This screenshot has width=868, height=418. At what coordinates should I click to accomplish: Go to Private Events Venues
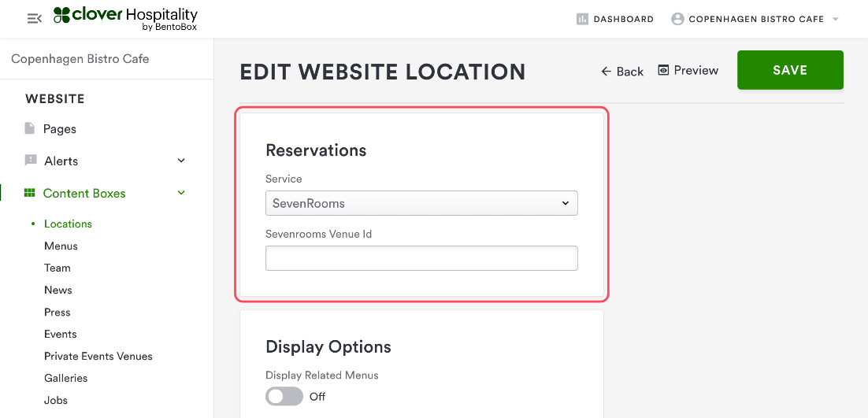tap(98, 356)
